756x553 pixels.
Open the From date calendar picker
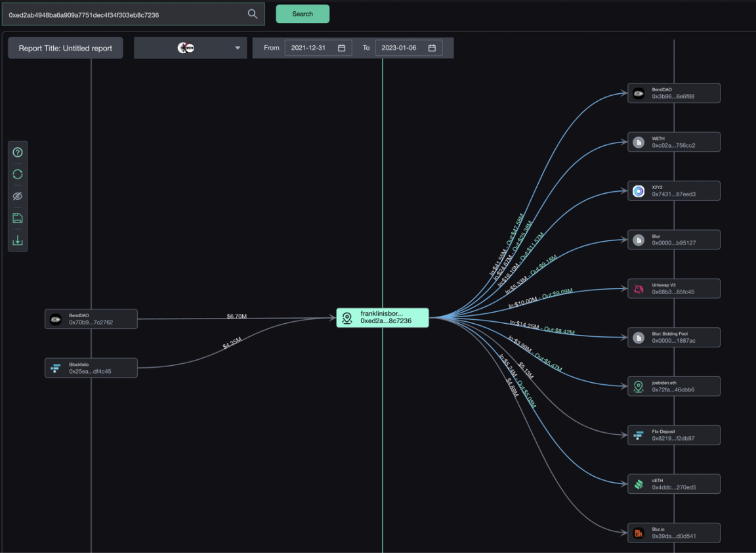click(x=341, y=48)
